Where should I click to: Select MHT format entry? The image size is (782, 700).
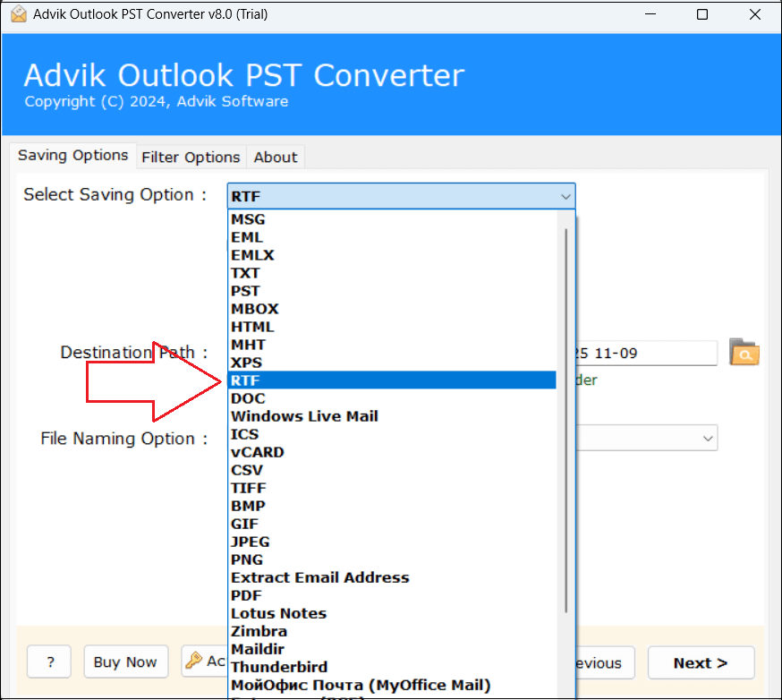392,346
